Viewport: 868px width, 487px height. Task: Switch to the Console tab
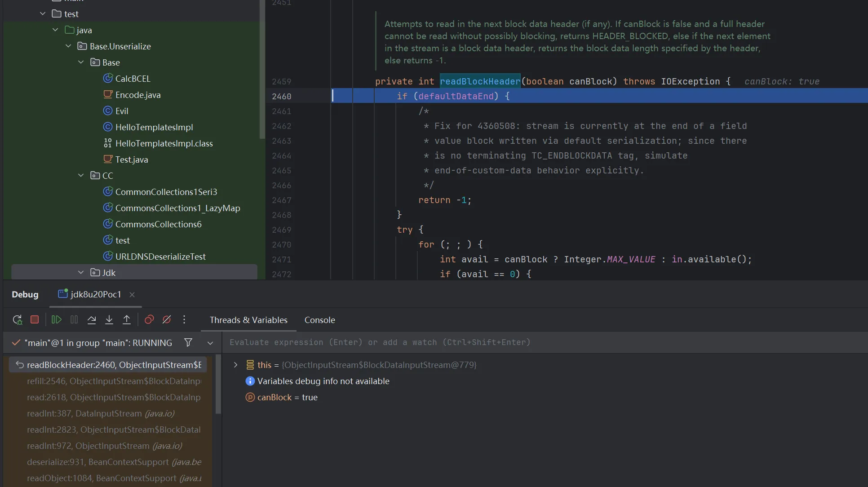click(319, 320)
